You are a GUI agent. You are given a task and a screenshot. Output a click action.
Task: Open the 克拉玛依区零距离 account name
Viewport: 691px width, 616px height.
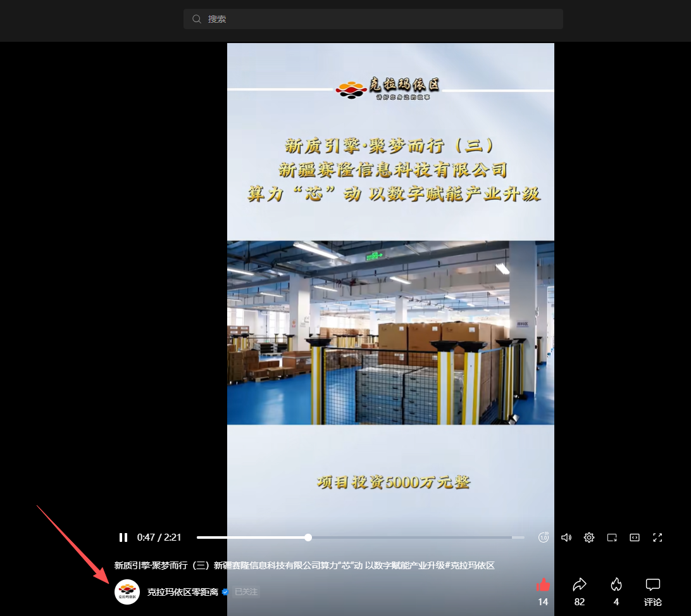pos(182,592)
